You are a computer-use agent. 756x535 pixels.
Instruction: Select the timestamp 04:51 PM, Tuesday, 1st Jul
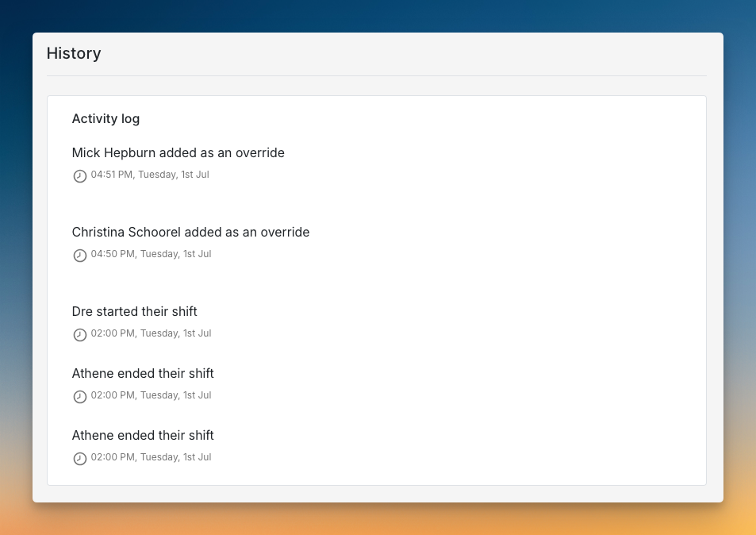click(149, 175)
